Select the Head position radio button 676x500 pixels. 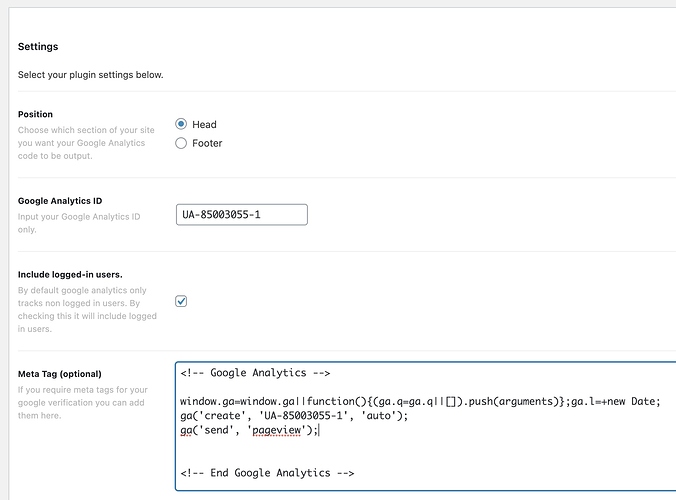pos(181,124)
